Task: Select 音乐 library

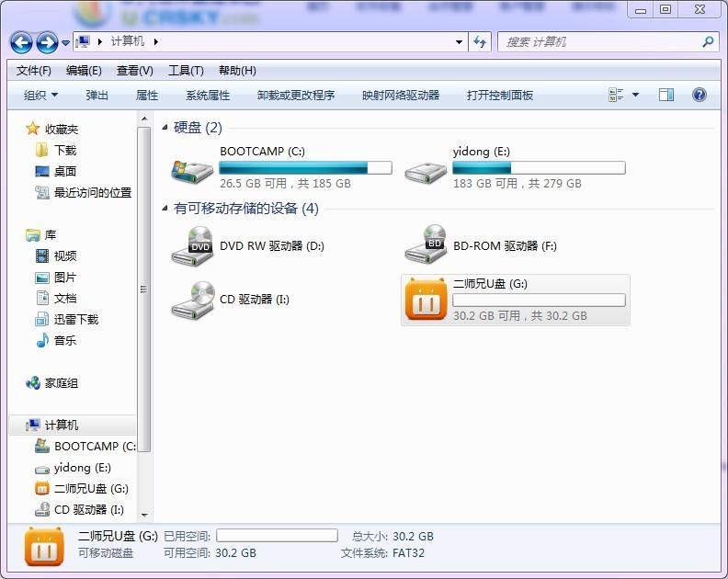Action: (x=56, y=340)
